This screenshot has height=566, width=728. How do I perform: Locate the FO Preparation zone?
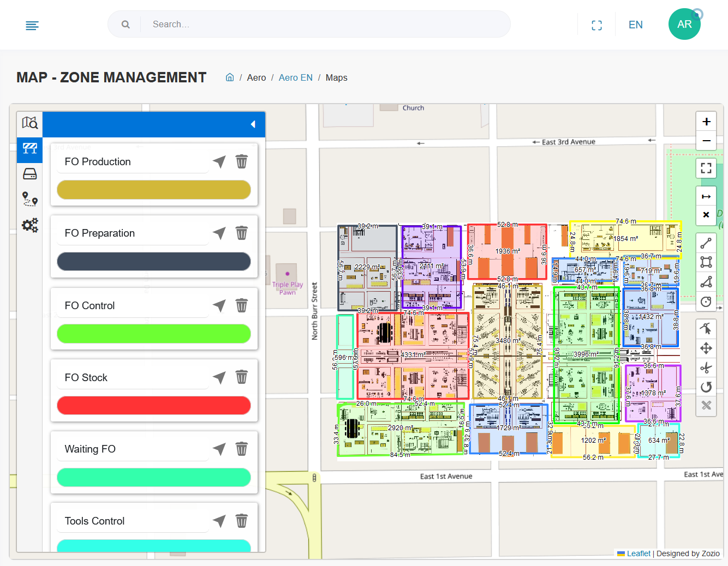[x=219, y=233]
